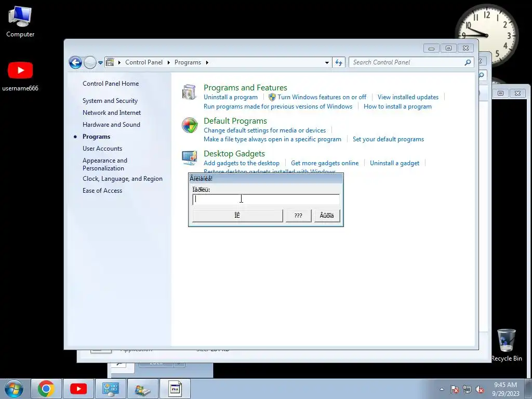Click the taskbar clock 9:45 AM

click(506, 389)
